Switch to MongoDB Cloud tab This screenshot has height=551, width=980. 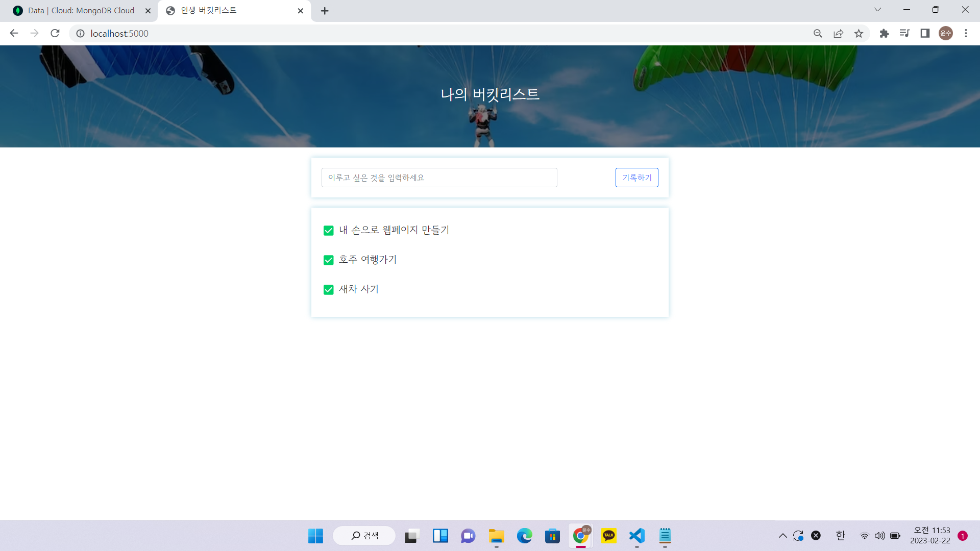(81, 11)
